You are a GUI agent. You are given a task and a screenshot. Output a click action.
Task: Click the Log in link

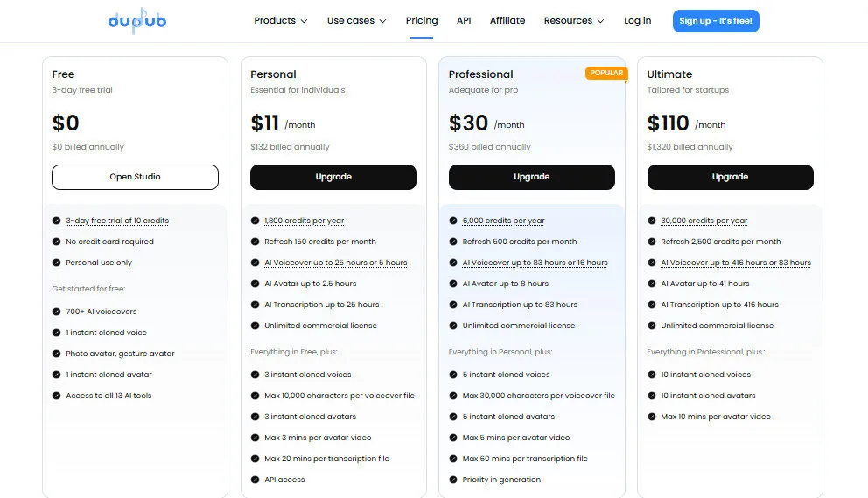tap(637, 21)
